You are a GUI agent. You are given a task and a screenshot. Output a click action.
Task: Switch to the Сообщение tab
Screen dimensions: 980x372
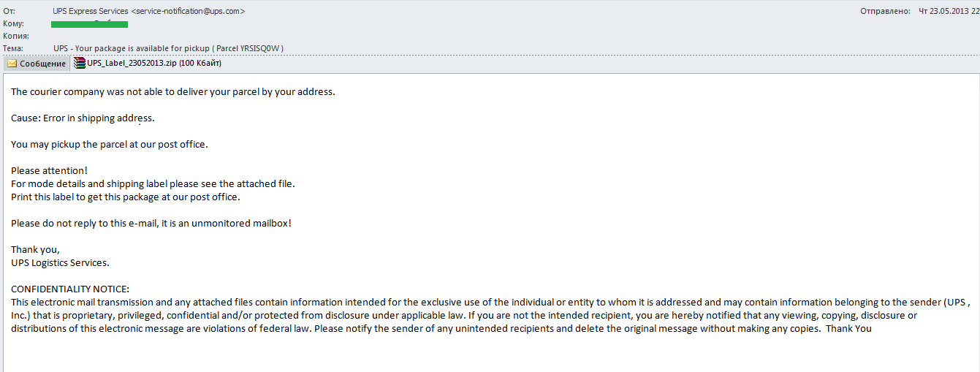tap(37, 64)
